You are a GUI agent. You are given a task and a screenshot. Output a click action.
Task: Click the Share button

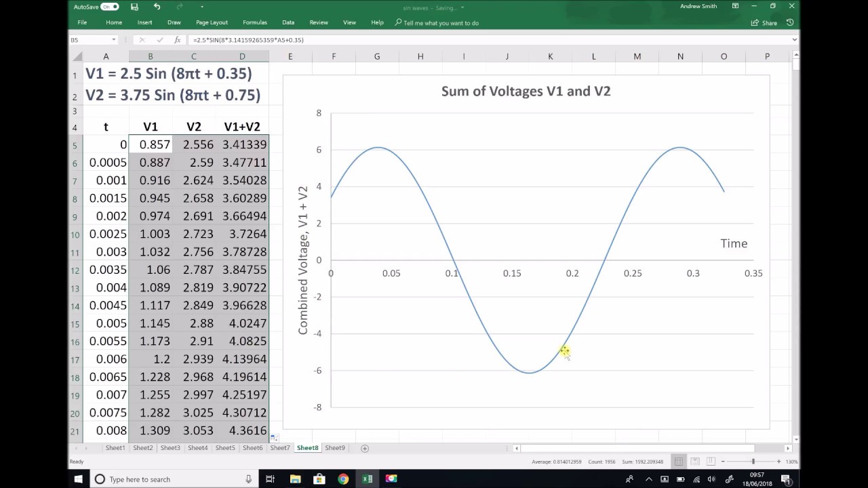tap(764, 22)
